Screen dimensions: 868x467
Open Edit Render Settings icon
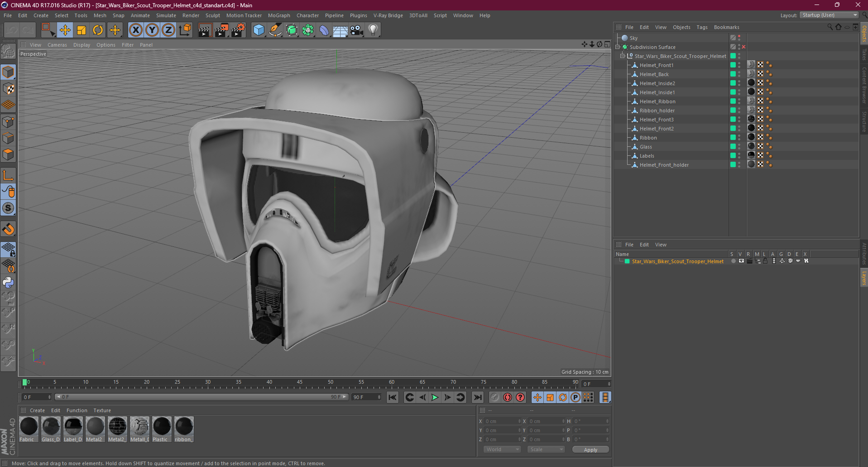point(238,30)
